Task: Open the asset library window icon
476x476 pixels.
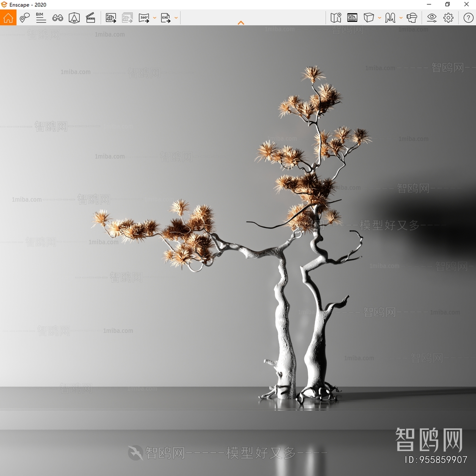Action: [x=352, y=18]
